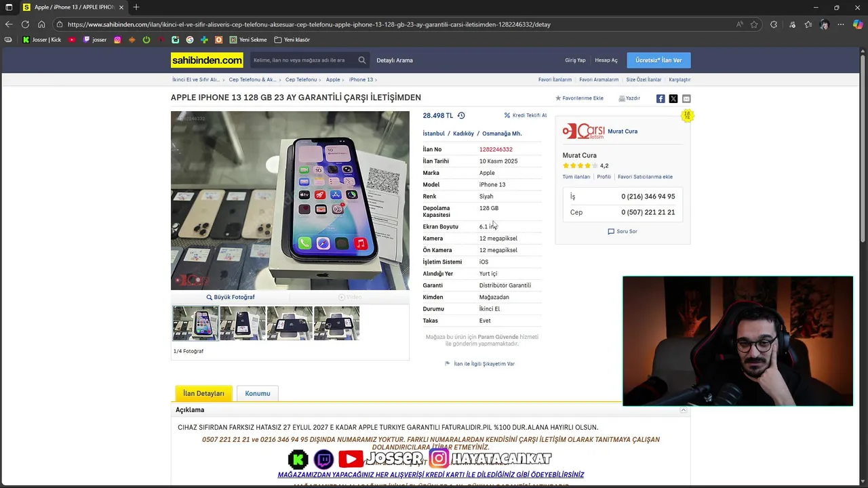Click Kredi Teklifi Al link
The height and width of the screenshot is (488, 868).
(526, 115)
